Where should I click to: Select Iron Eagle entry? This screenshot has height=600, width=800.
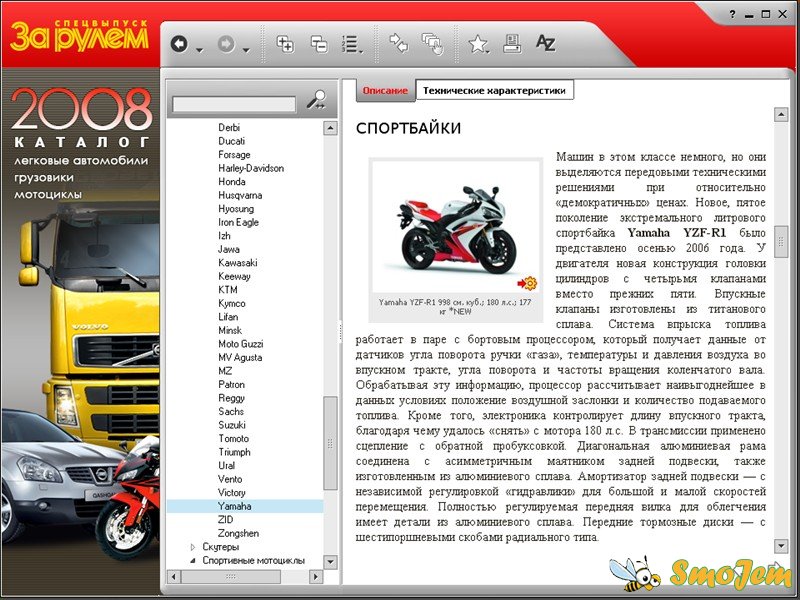pyautogui.click(x=238, y=222)
